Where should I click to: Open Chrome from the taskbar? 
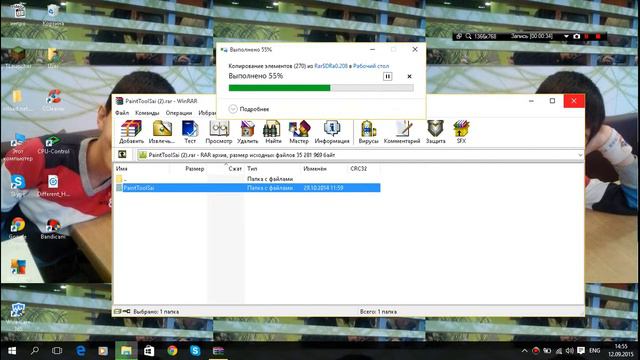click(x=172, y=351)
